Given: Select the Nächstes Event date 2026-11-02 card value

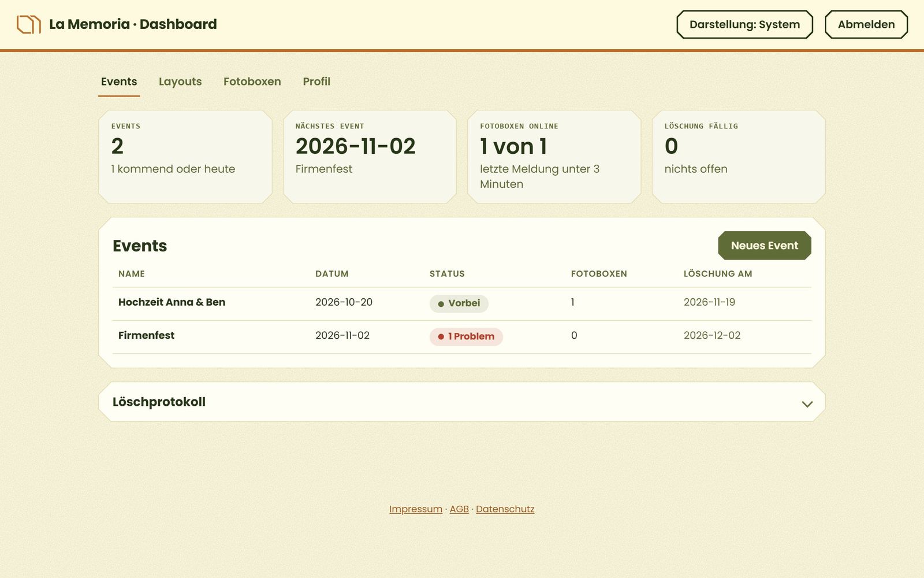Looking at the screenshot, I should (356, 146).
